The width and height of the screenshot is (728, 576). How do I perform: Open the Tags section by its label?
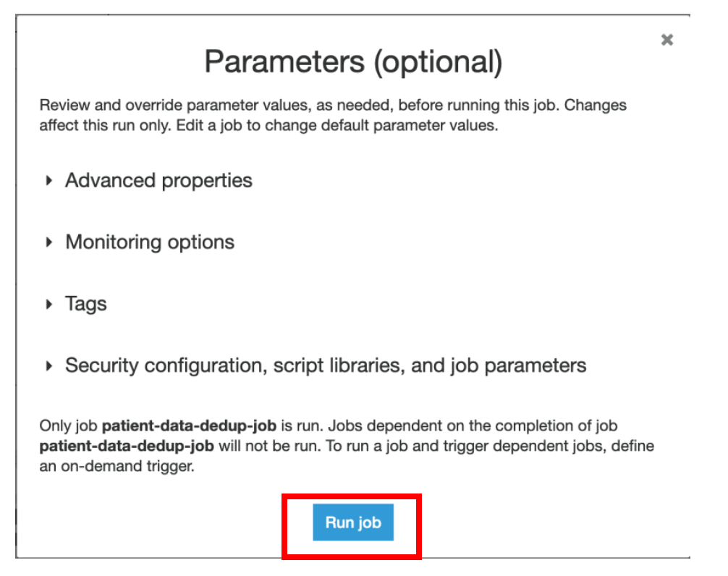pyautogui.click(x=86, y=304)
